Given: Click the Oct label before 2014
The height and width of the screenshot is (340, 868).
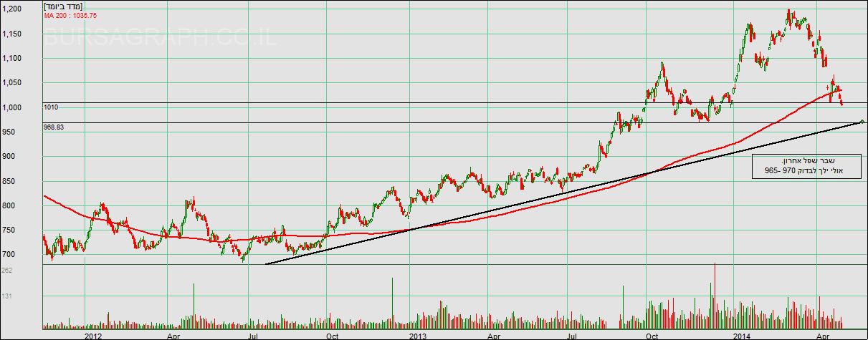Looking at the screenshot, I should click(652, 335).
